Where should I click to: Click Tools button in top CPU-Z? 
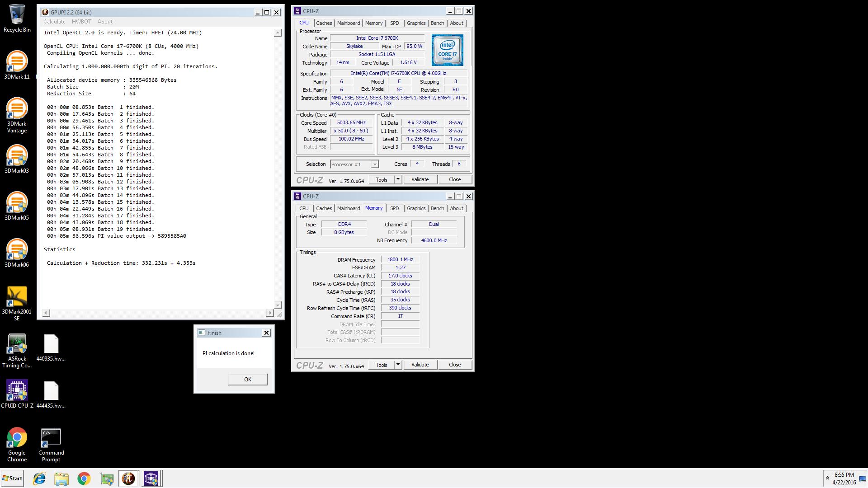coord(382,179)
